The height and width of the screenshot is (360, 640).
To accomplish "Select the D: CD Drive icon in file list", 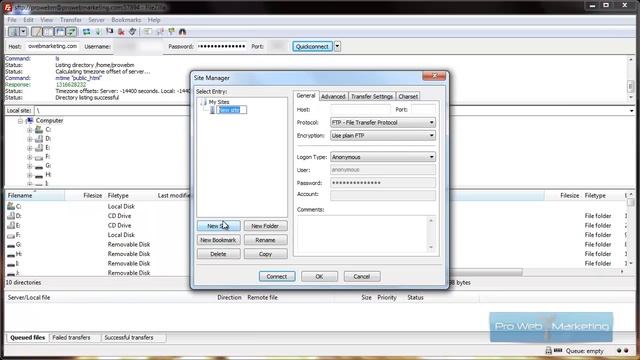I will [11, 216].
